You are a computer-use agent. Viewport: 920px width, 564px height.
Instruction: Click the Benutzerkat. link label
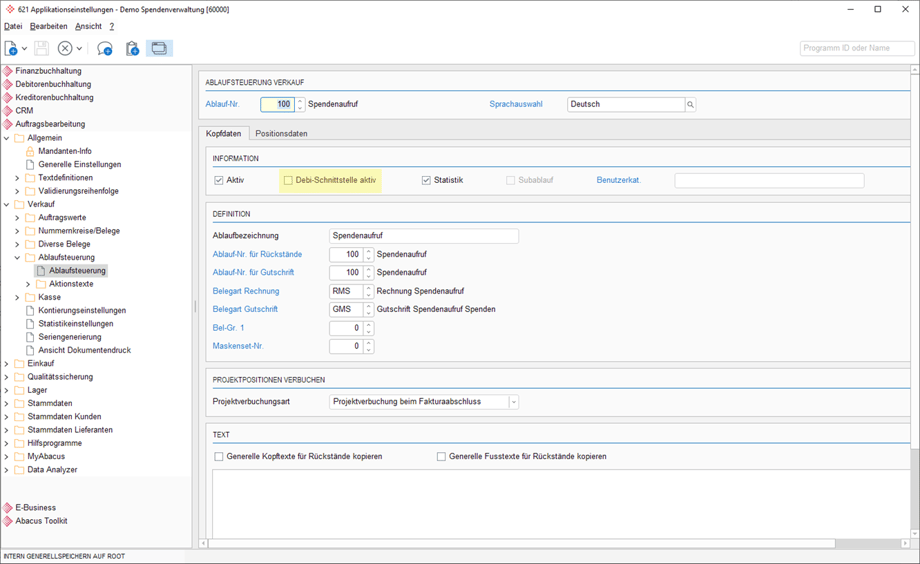619,180
